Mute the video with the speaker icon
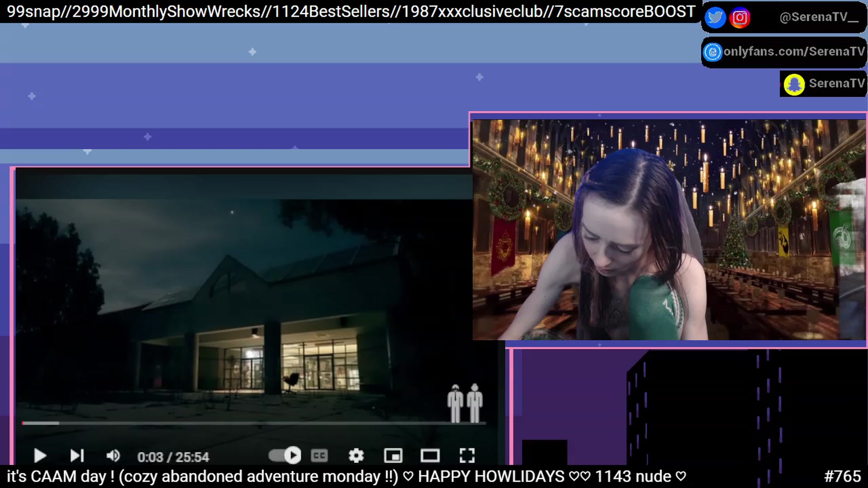 pyautogui.click(x=113, y=455)
